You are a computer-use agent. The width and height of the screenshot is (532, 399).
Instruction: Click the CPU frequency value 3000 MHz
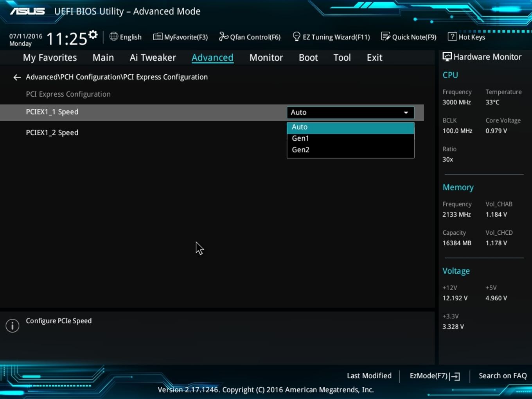click(x=457, y=102)
